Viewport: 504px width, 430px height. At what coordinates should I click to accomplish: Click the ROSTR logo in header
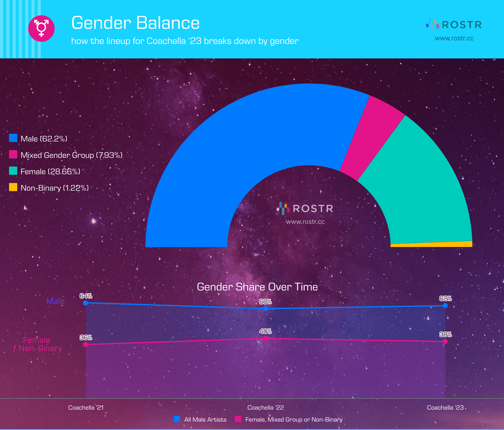tap(454, 25)
